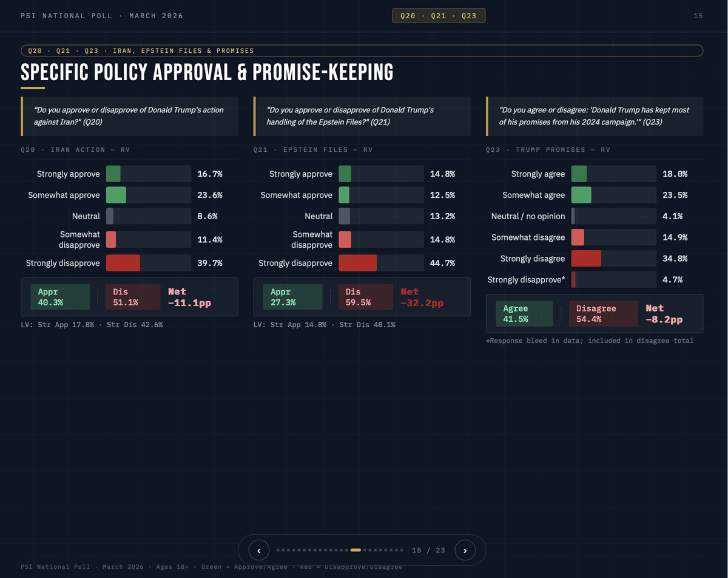Click the last pagination dot
Image resolution: width=728 pixels, height=578 pixels.
point(402,550)
